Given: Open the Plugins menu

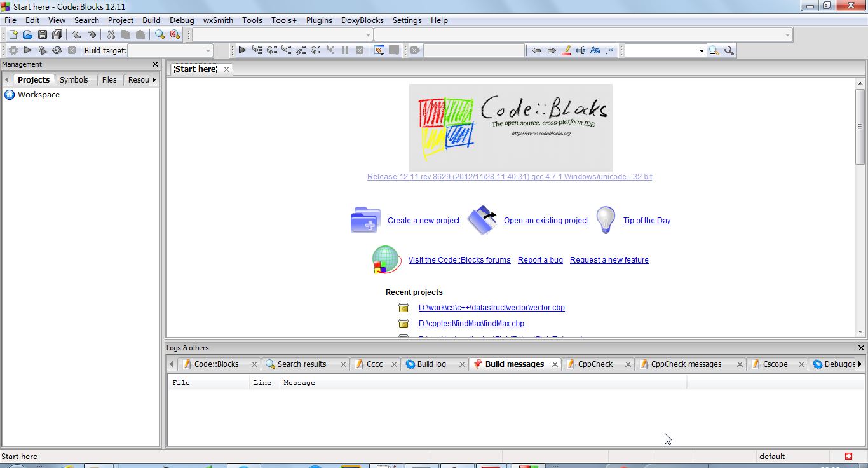Looking at the screenshot, I should click(x=319, y=20).
